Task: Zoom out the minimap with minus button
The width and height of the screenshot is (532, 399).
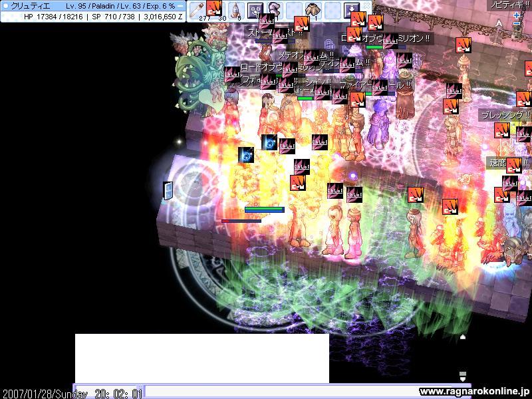Action: click(517, 23)
